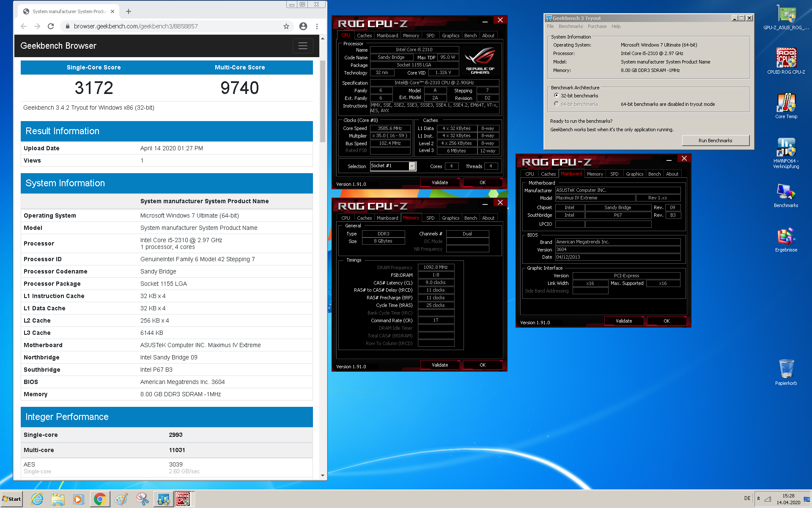
Task: Click Maximus IV Extreme model field
Action: coord(595,198)
